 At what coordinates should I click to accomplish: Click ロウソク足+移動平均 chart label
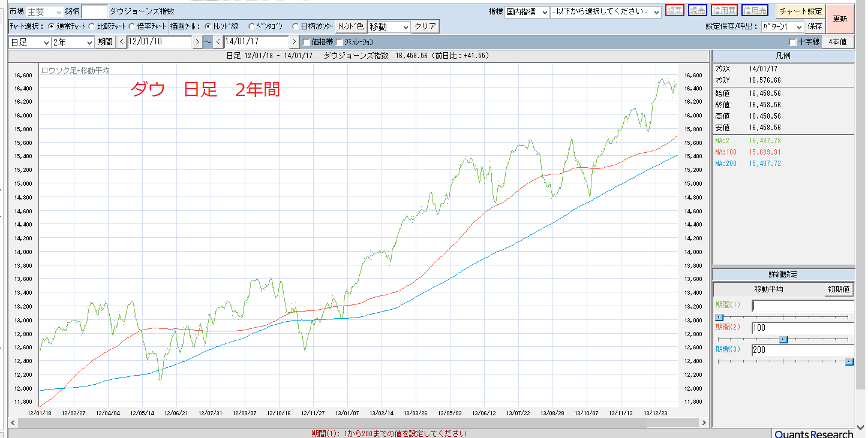76,70
